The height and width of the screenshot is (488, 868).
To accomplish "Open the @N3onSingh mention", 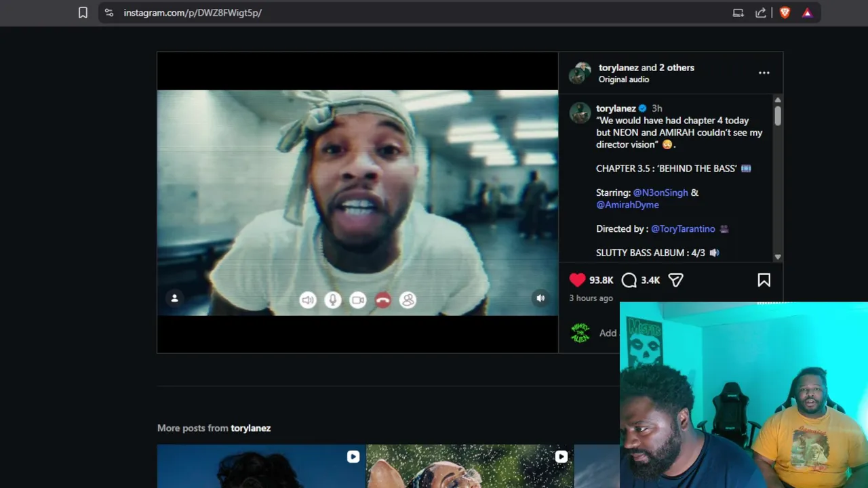I will pyautogui.click(x=660, y=192).
